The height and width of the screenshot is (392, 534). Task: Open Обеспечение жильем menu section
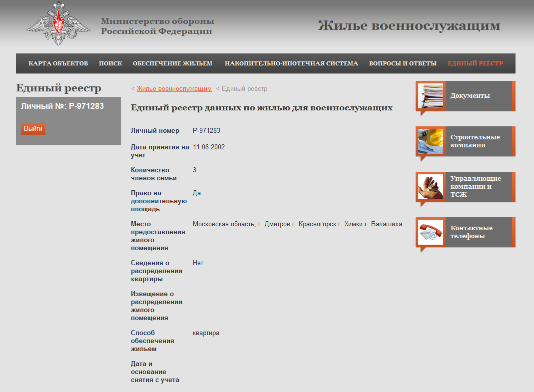172,63
